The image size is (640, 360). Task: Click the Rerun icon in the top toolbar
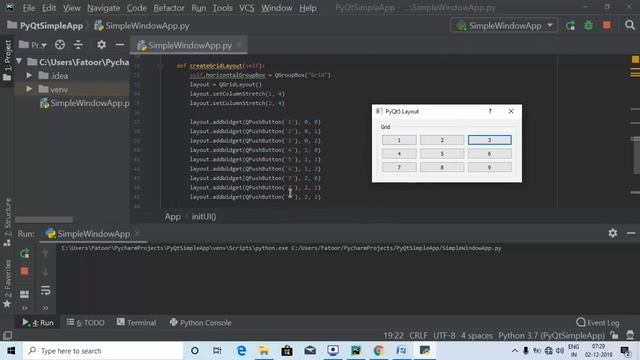[570, 26]
